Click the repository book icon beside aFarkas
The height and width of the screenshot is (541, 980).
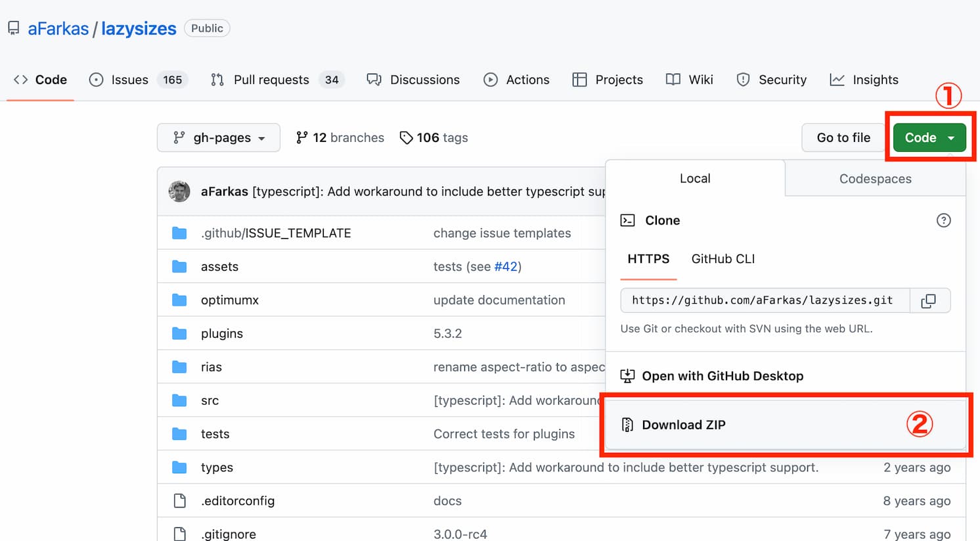pyautogui.click(x=13, y=28)
